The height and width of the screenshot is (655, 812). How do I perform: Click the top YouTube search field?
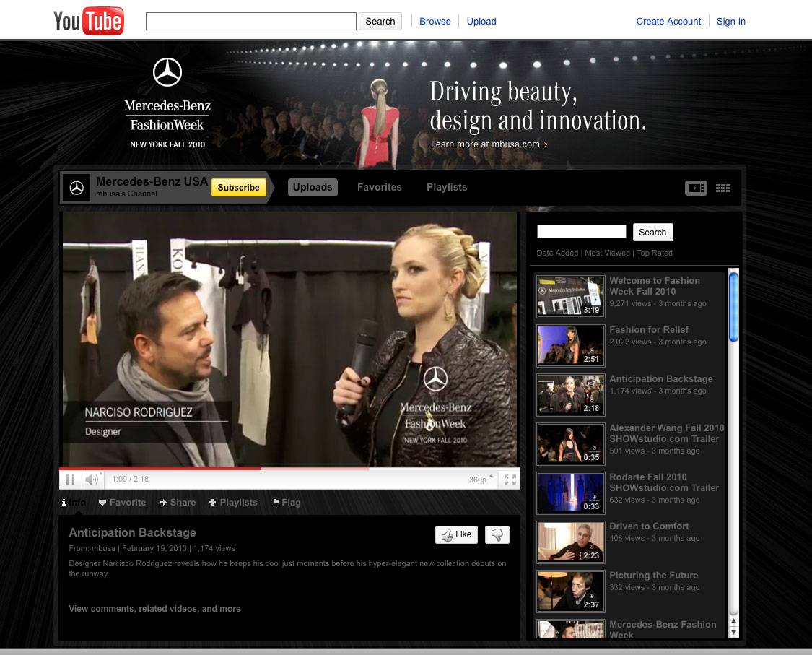click(250, 21)
